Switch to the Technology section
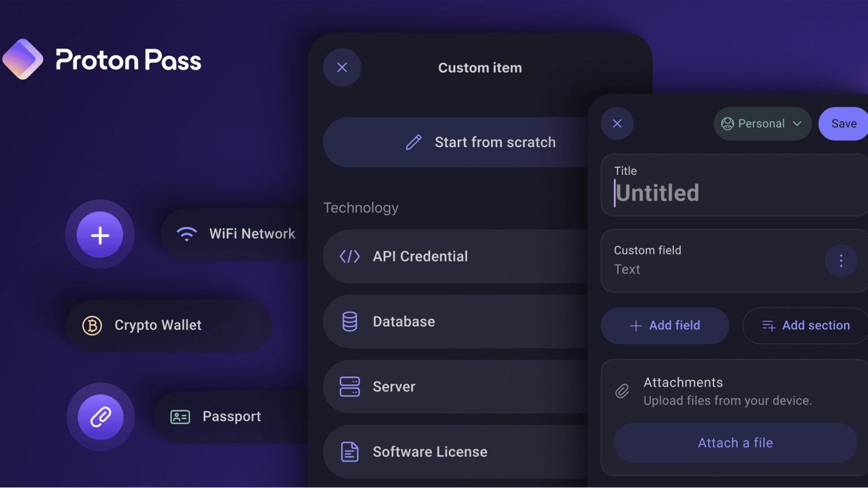 (361, 208)
